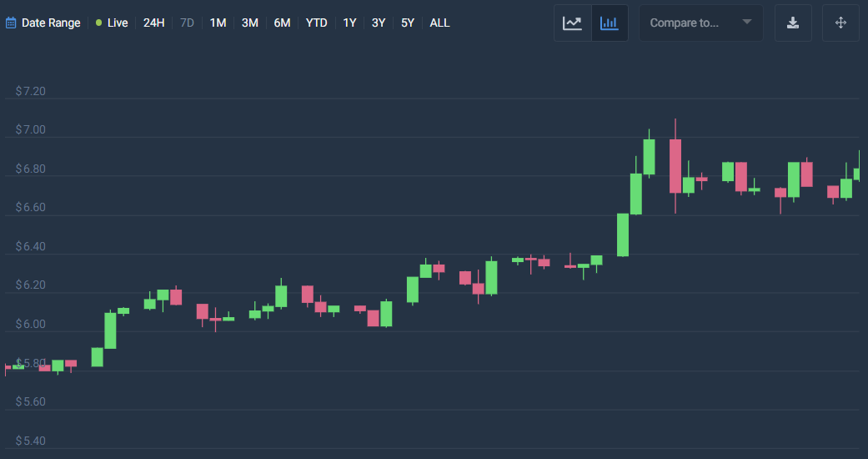Click the $6.00 axis label
This screenshot has width=868, height=459.
31,324
